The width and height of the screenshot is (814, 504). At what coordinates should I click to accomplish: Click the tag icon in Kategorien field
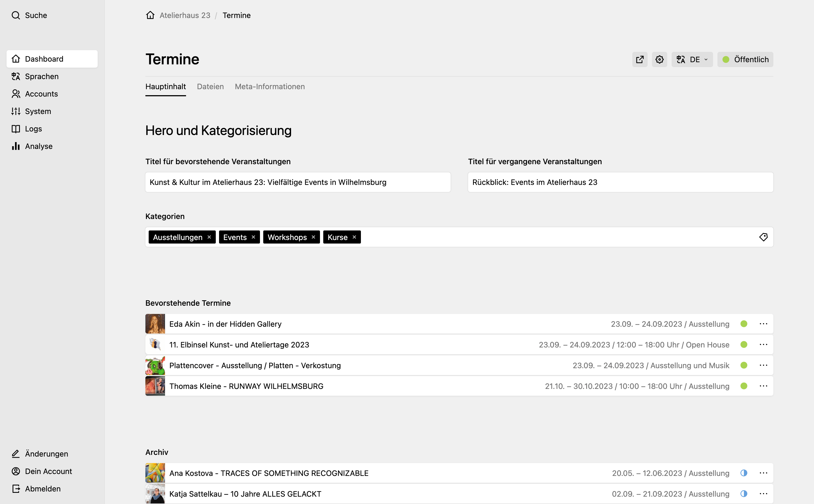point(763,237)
